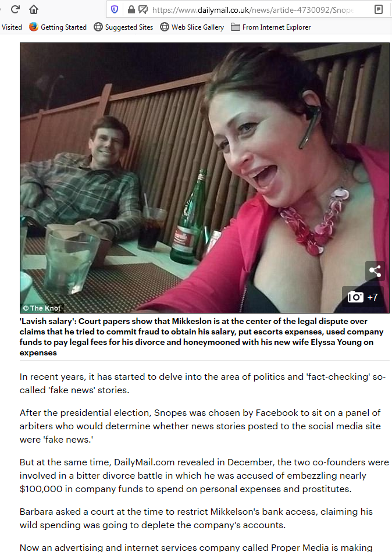Screen dimensions: 392x552
Task: Share the photo using the share icon
Action: [375, 270]
